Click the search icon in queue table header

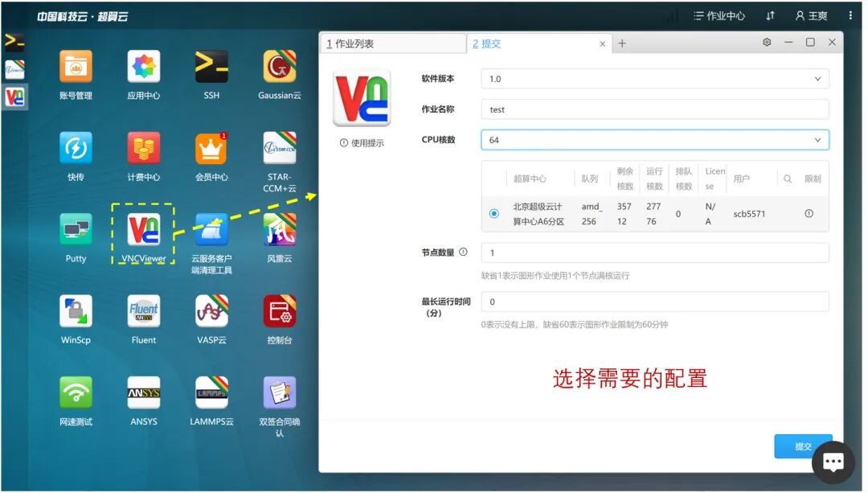(787, 179)
